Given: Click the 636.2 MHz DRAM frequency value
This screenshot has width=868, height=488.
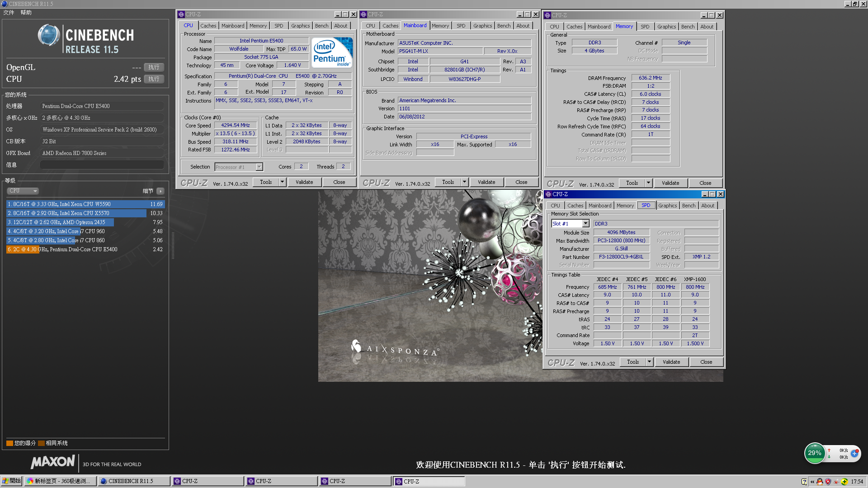Looking at the screenshot, I should click(x=650, y=78).
